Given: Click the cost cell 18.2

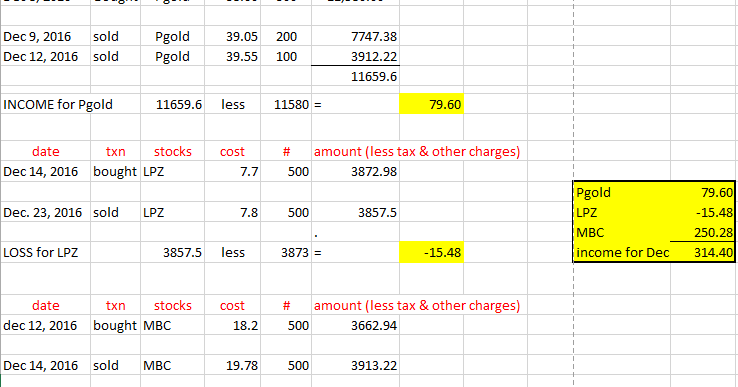Looking at the screenshot, I should point(233,325).
